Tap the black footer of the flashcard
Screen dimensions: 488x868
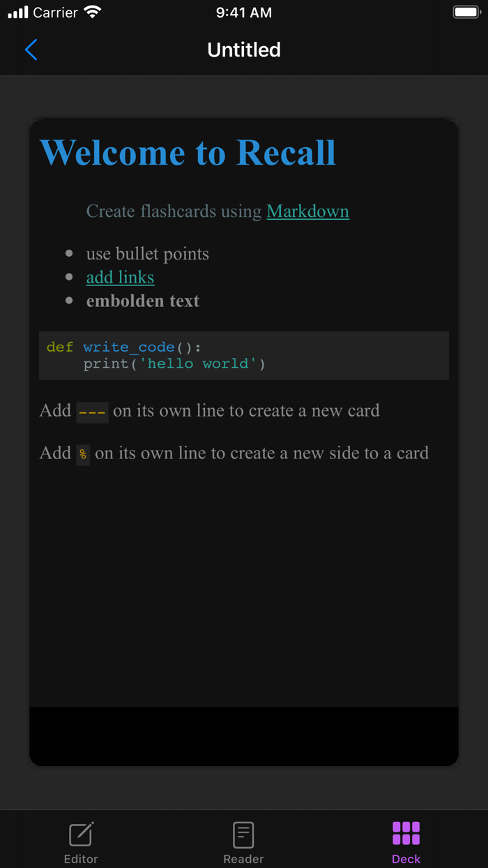244,736
